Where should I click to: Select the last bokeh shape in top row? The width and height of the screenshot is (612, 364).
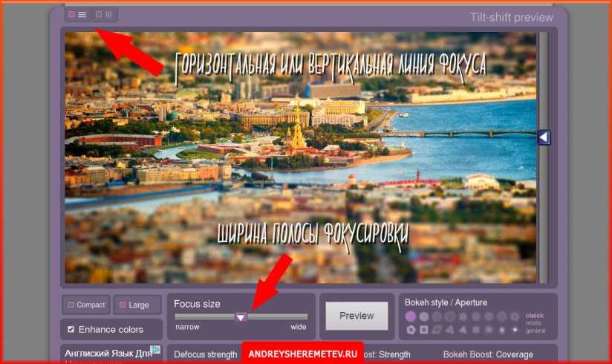515,316
